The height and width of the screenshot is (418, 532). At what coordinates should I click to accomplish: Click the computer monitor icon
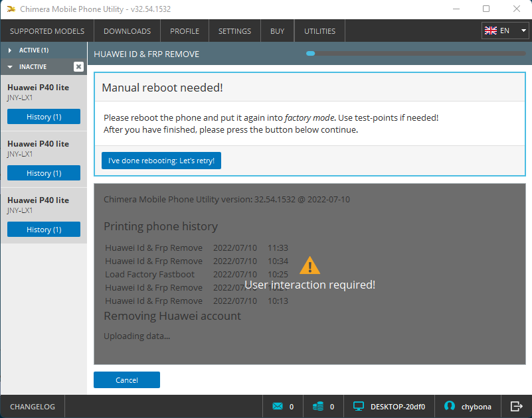[359, 406]
